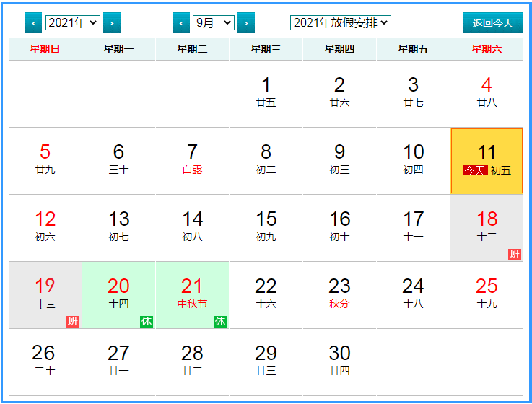This screenshot has width=532, height=404.
Task: Open the 9月 month dropdown
Action: (214, 23)
